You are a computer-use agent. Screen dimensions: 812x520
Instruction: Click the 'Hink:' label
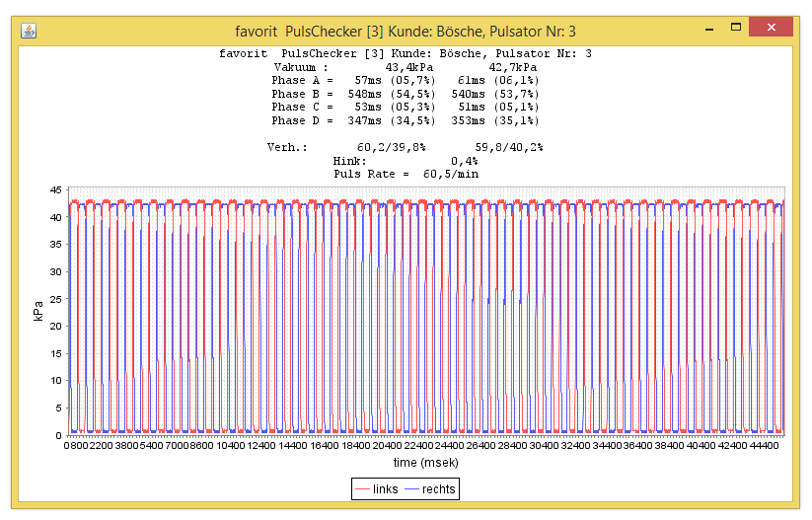pos(349,161)
